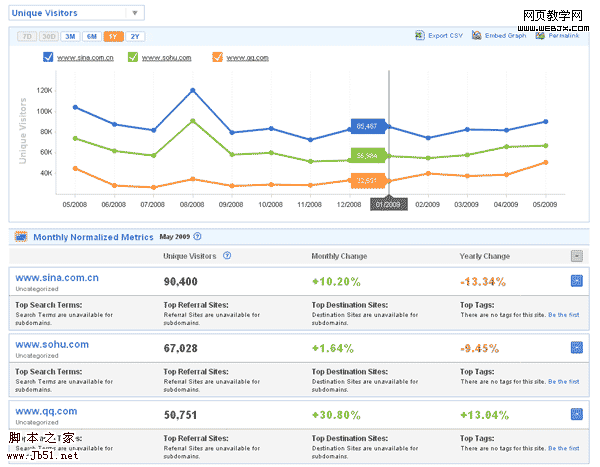
Task: Click the Export CSV icon
Action: coord(420,36)
